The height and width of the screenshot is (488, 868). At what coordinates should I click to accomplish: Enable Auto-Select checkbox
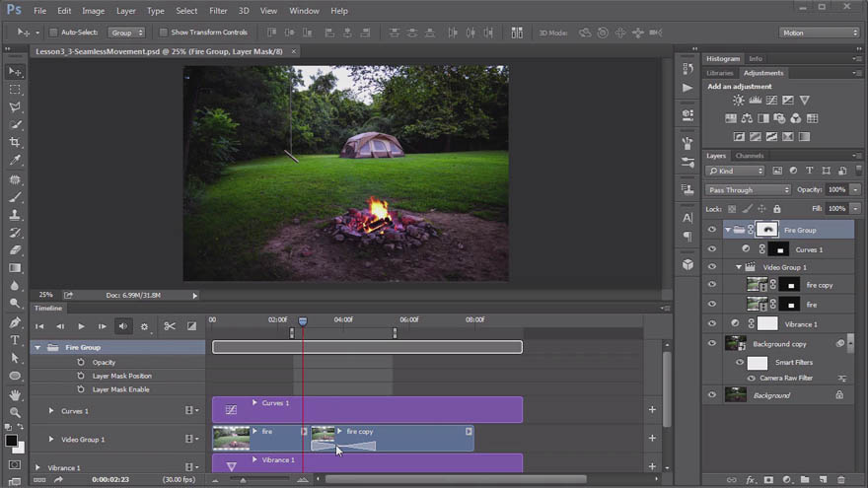click(x=53, y=33)
